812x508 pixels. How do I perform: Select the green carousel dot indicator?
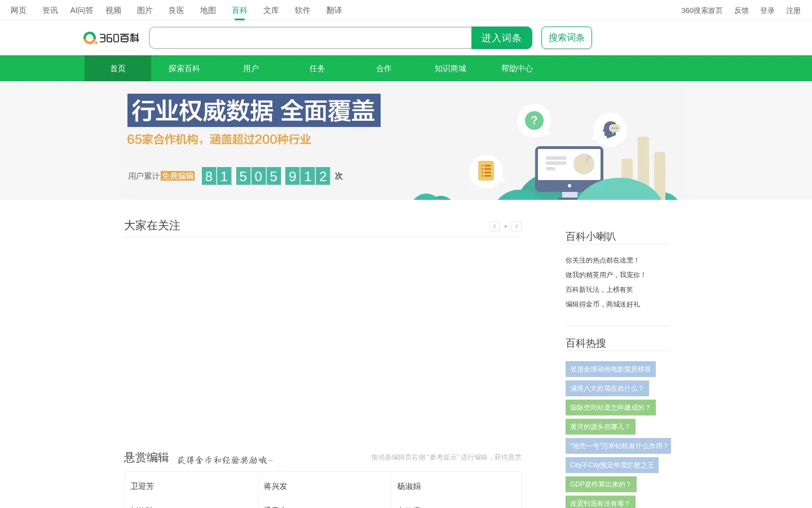click(506, 226)
